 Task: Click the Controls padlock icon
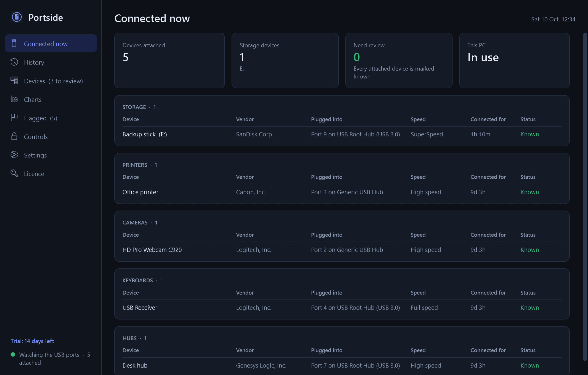tap(14, 136)
